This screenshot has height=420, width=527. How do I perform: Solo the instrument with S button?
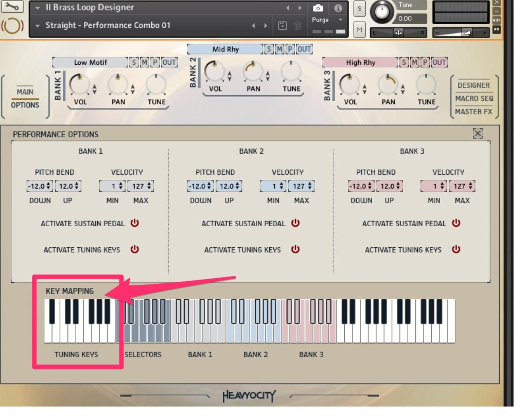[359, 9]
